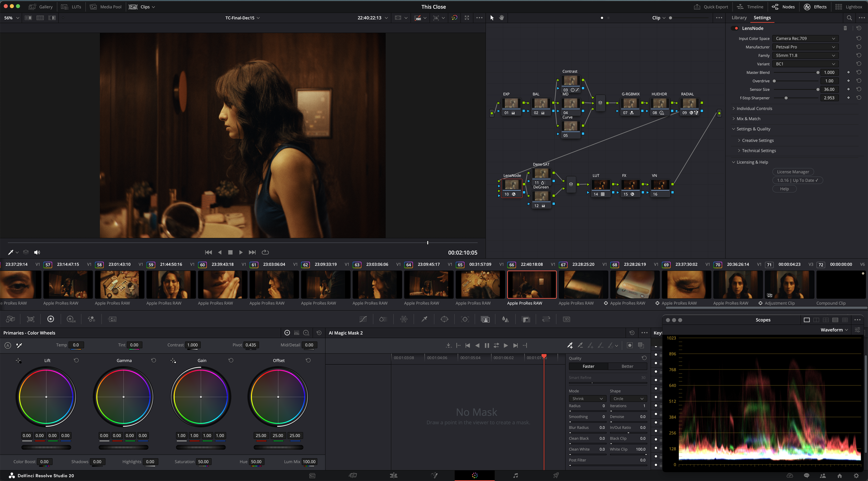The width and height of the screenshot is (868, 481).
Task: Toggle the LensNode red enable dot
Action: 736,28
